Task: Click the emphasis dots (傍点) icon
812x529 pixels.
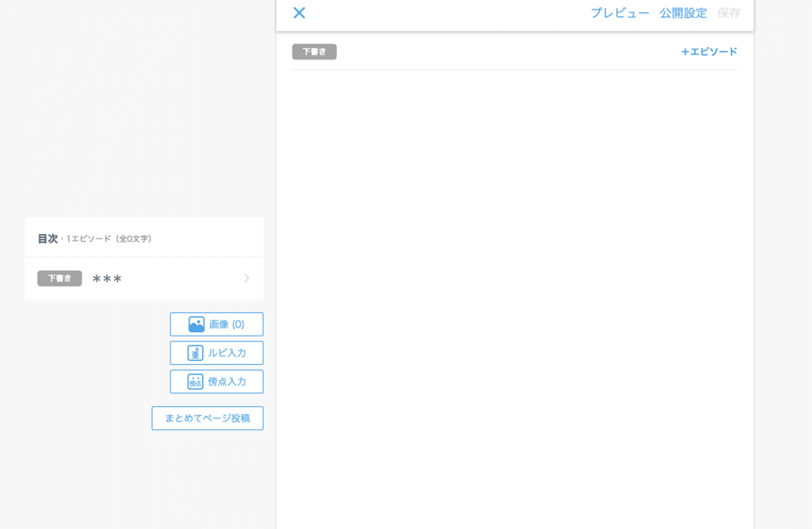Action: [x=195, y=381]
